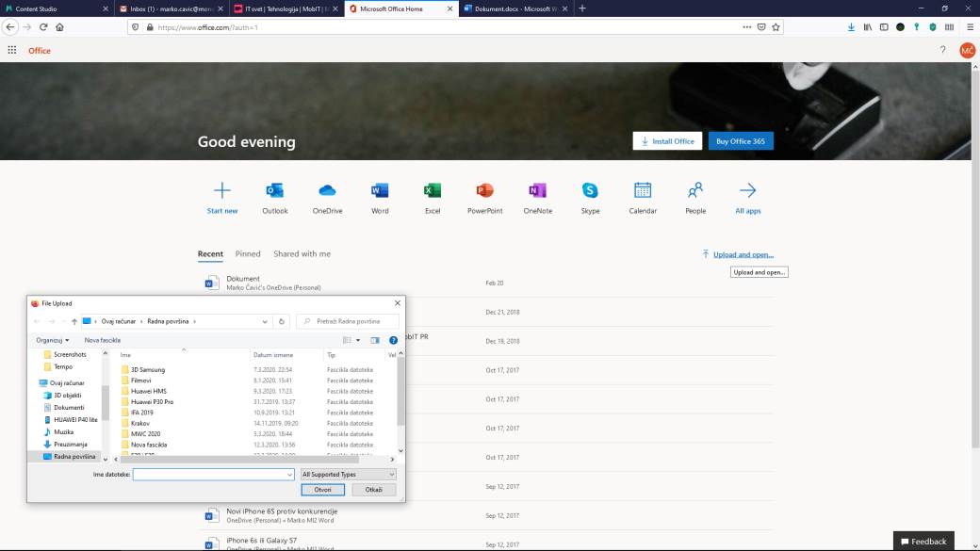Open the Calendar app icon
The image size is (980, 551).
643,191
